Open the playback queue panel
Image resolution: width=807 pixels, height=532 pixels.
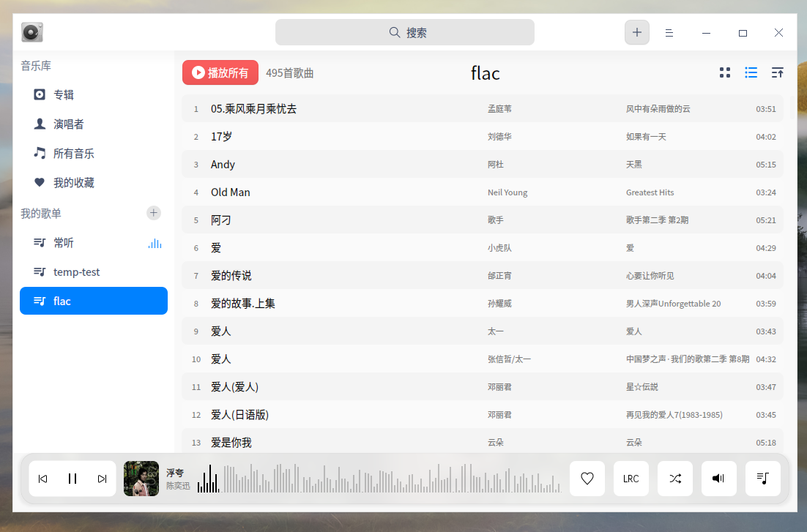pyautogui.click(x=762, y=479)
